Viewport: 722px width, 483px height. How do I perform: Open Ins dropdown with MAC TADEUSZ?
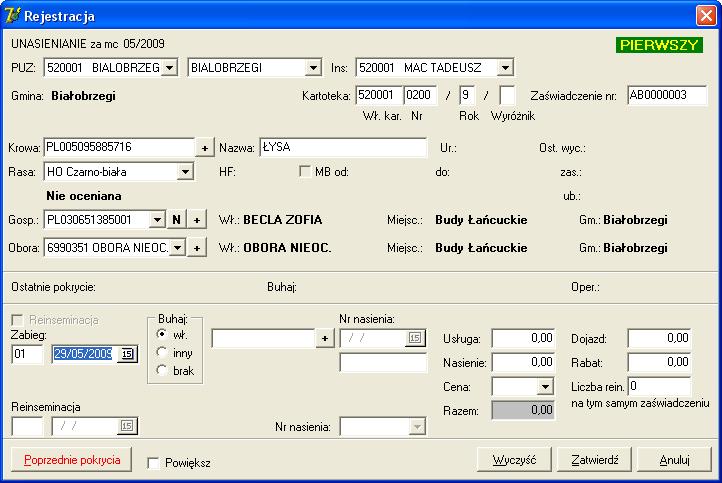505,68
